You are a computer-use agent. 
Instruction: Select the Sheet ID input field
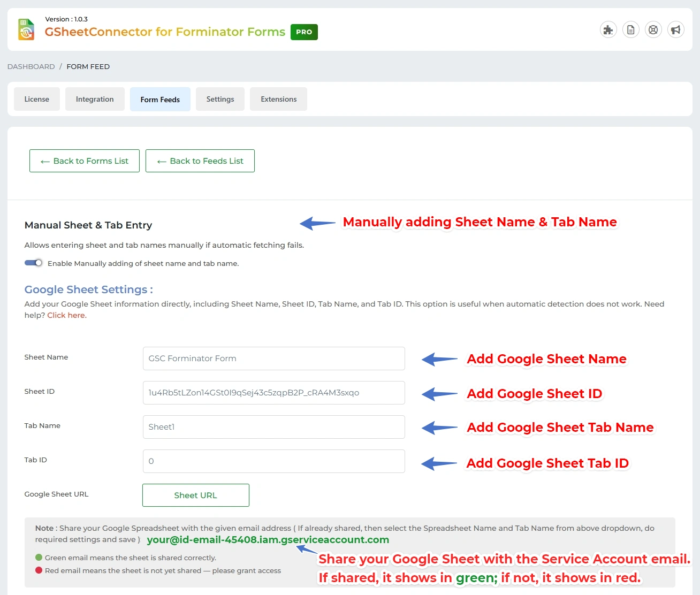click(273, 393)
